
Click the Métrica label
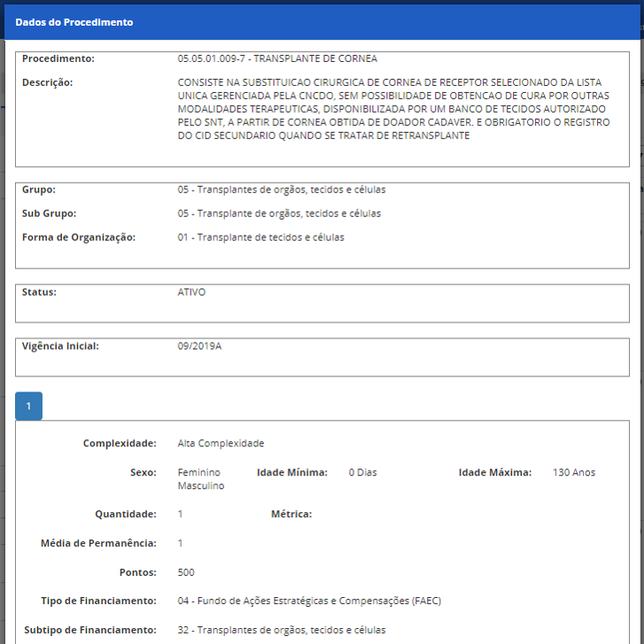point(291,514)
